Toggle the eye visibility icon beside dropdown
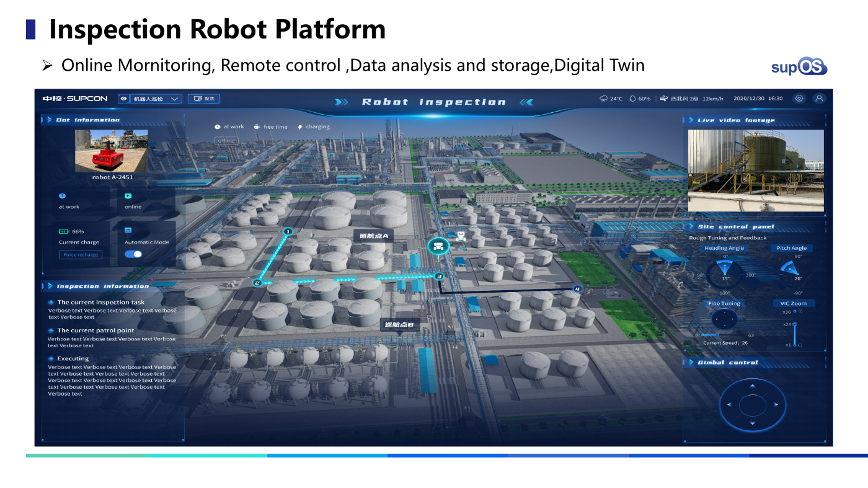The height and width of the screenshot is (488, 868). tap(125, 99)
